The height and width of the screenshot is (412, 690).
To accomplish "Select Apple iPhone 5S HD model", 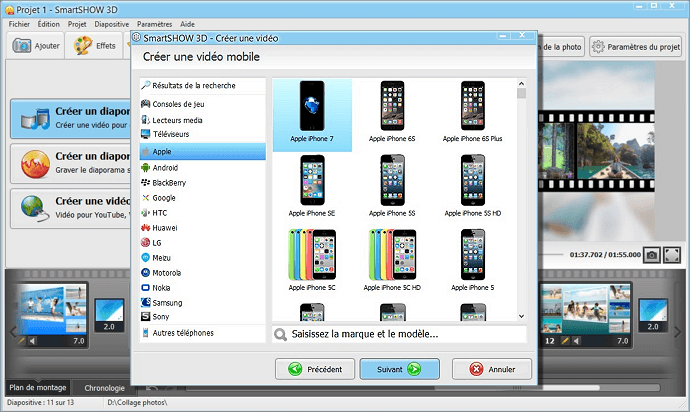I will 473,186.
